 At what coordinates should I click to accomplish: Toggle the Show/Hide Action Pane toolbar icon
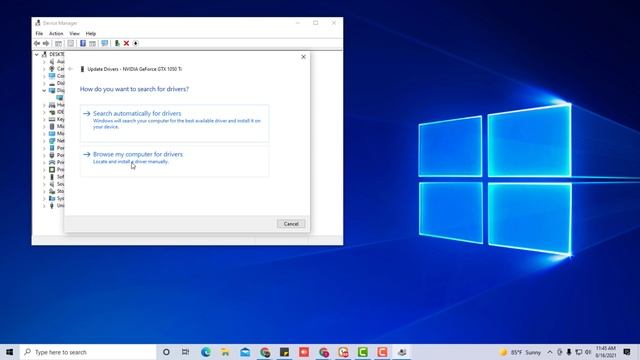coord(93,43)
